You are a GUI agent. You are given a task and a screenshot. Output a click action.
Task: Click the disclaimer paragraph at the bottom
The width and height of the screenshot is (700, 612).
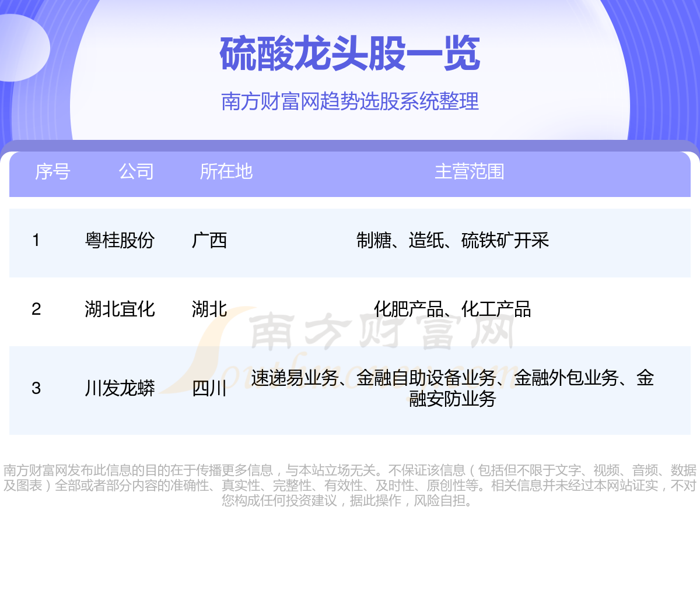point(350,485)
